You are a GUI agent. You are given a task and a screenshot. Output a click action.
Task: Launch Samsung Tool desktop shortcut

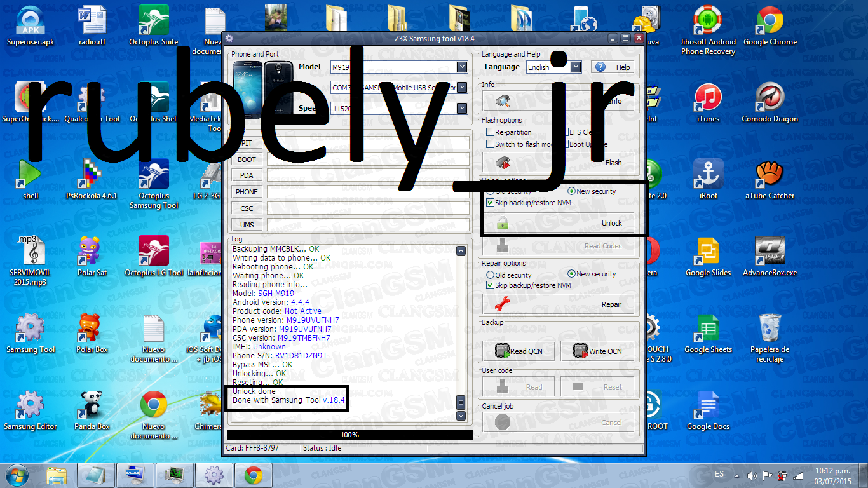coord(31,334)
